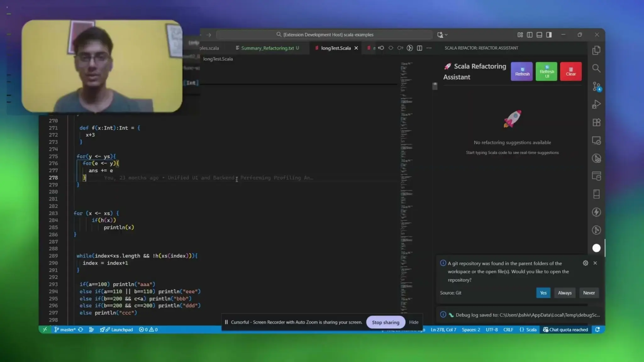Select the longTest.Scala tab

click(336, 48)
